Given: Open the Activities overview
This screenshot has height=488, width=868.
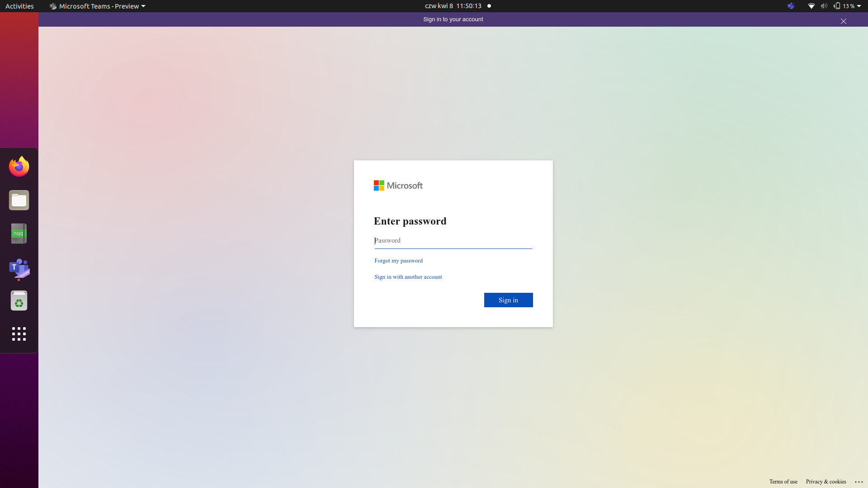Looking at the screenshot, I should tap(19, 6).
